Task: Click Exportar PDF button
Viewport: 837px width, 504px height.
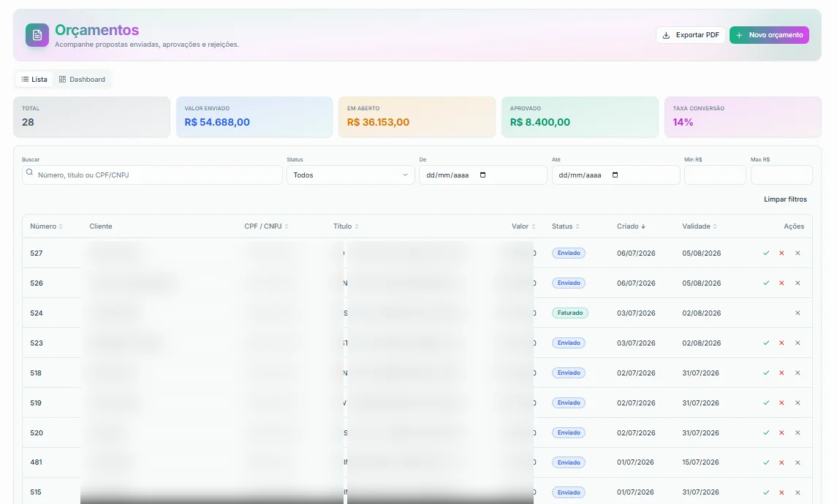Action: pyautogui.click(x=691, y=35)
